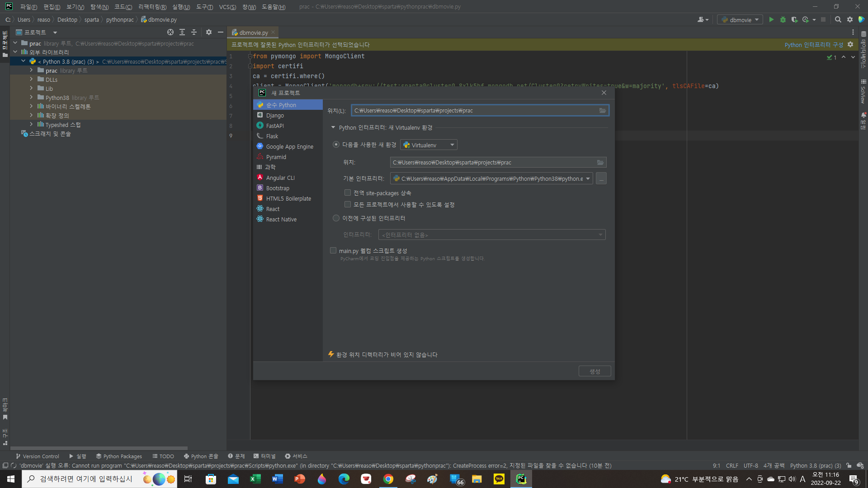Open Excel from the taskbar
Viewport: 868px width, 488px height.
255,479
